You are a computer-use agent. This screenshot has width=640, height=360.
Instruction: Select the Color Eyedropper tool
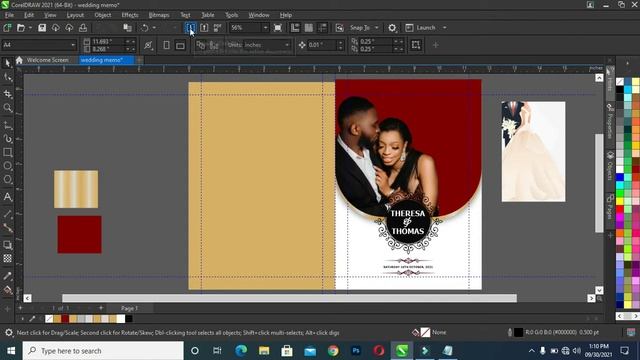point(7,276)
